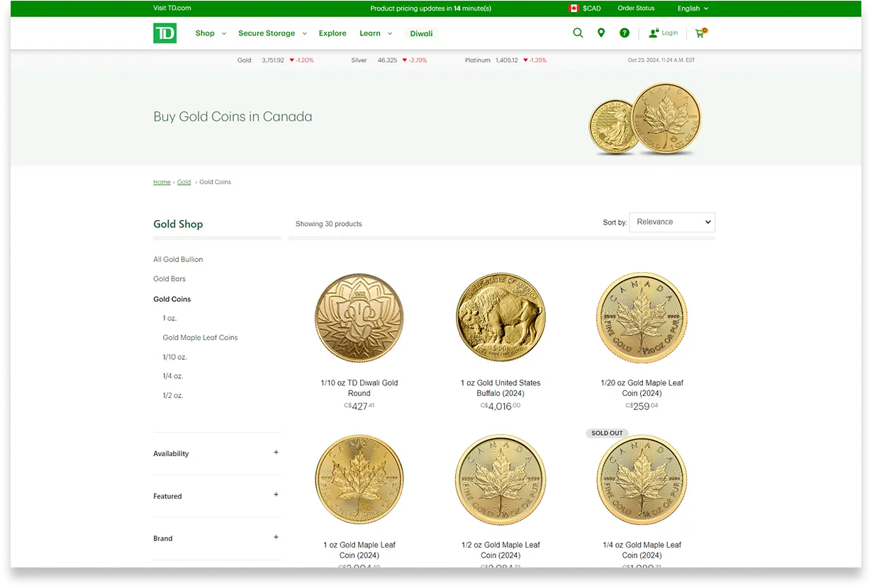Click the Showing 30 products text
The height and width of the screenshot is (588, 872).
point(329,224)
